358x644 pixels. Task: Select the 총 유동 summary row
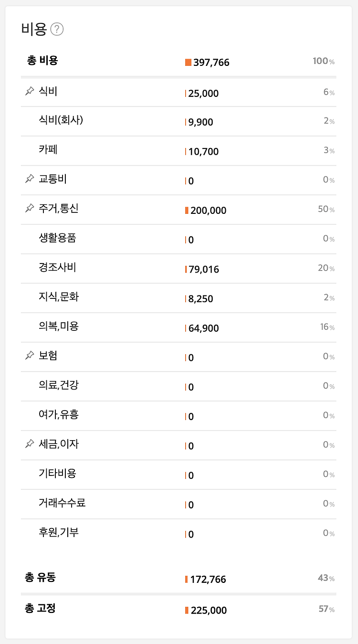click(179, 578)
